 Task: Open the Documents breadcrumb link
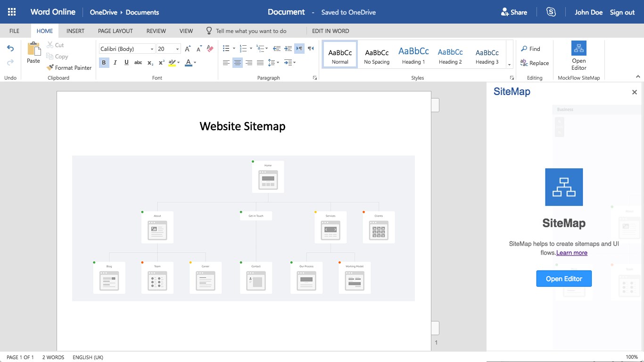142,12
